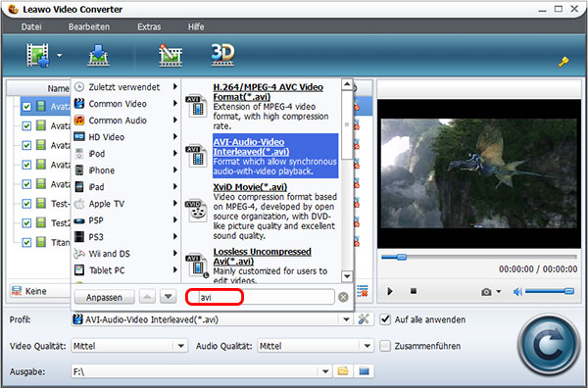The height and width of the screenshot is (388, 588).
Task: Browse output folder with yellow folder icon
Action: pyautogui.click(x=343, y=371)
